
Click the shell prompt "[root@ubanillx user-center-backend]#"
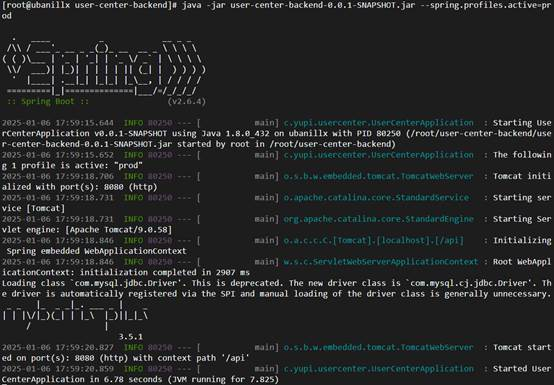coord(89,6)
